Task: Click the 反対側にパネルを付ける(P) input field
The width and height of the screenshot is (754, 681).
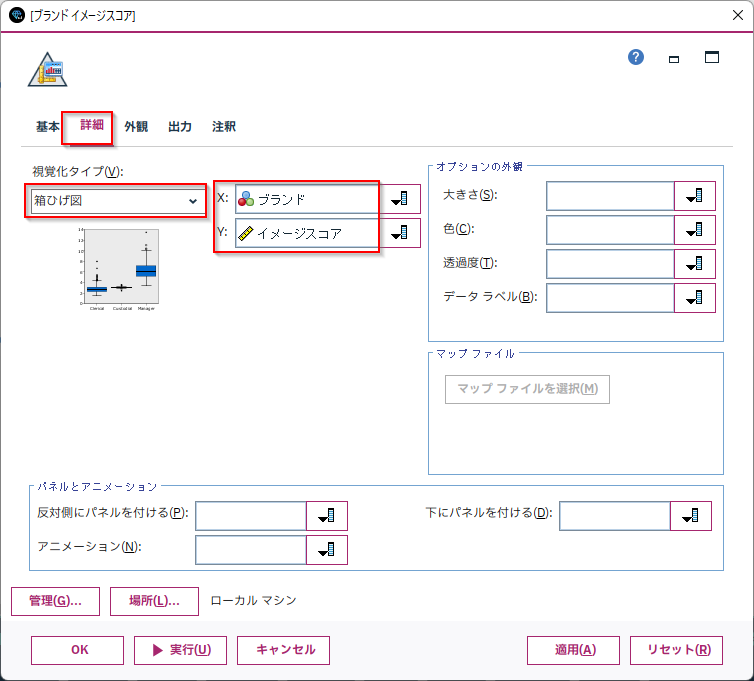Action: coord(251,516)
